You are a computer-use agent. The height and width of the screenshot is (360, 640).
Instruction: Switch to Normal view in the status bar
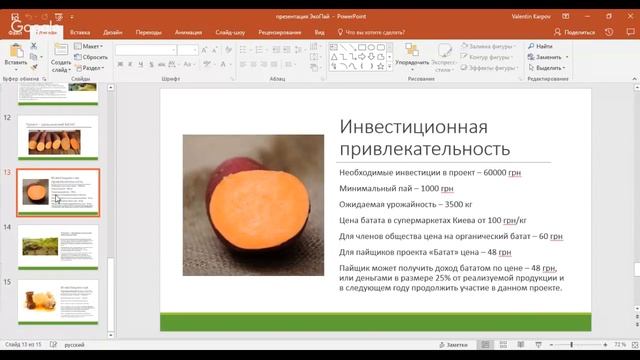(485, 345)
